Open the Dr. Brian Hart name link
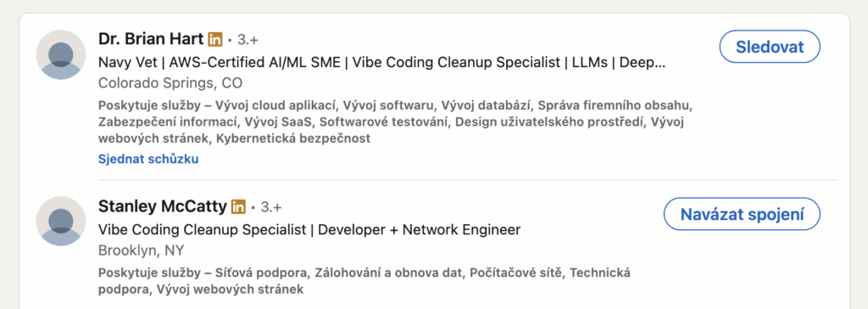Image resolution: width=868 pixels, height=309 pixels. click(x=151, y=39)
